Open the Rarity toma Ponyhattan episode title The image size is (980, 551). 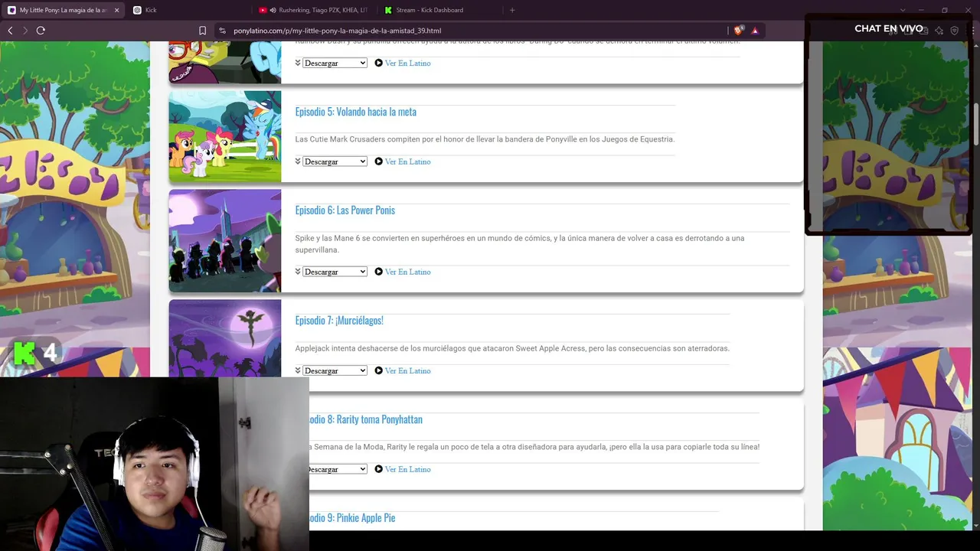tap(366, 419)
